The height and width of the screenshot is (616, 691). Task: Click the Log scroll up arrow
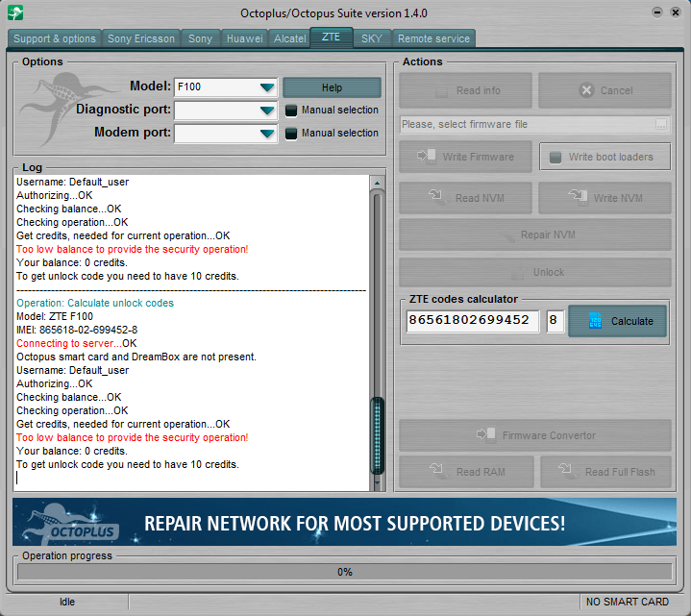[x=378, y=183]
